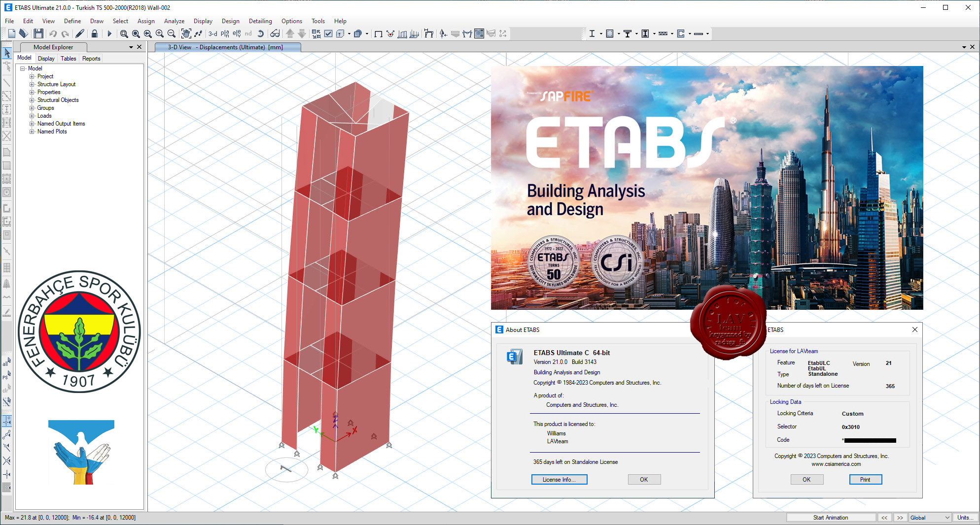
Task: Click License Info... button
Action: pyautogui.click(x=559, y=480)
